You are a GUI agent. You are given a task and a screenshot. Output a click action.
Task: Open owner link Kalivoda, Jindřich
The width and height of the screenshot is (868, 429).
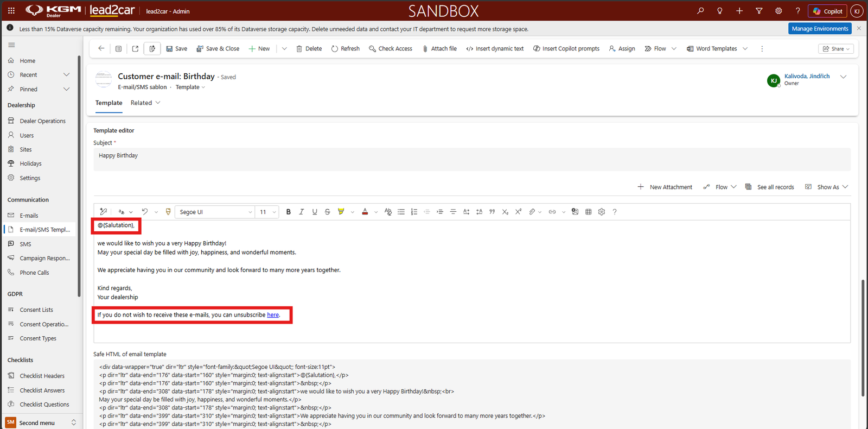(807, 76)
